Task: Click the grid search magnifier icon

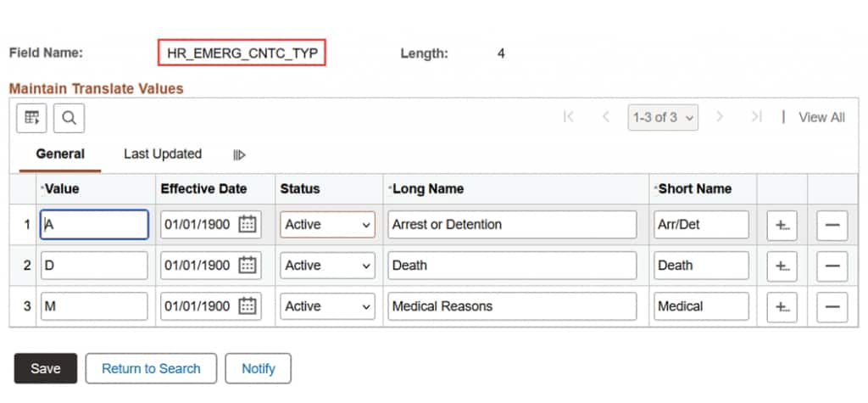Action: pos(69,118)
